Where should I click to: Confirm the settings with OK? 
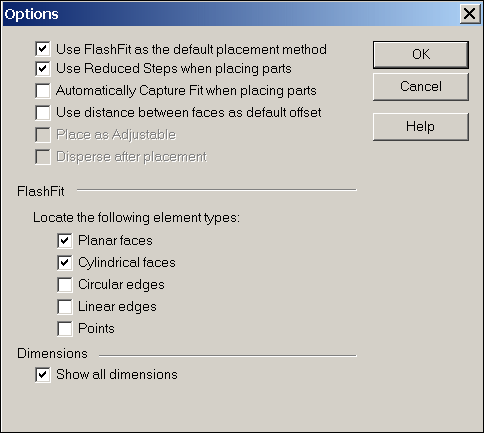tap(421, 55)
